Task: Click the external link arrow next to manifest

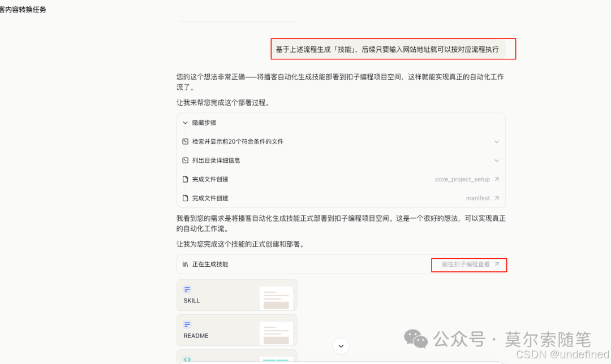Action: click(x=497, y=198)
